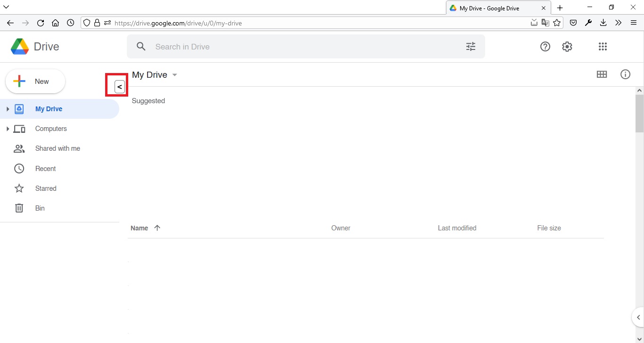Select the My Drive - Google Drive browser tab
Screen dimensions: 644x343
490,8
